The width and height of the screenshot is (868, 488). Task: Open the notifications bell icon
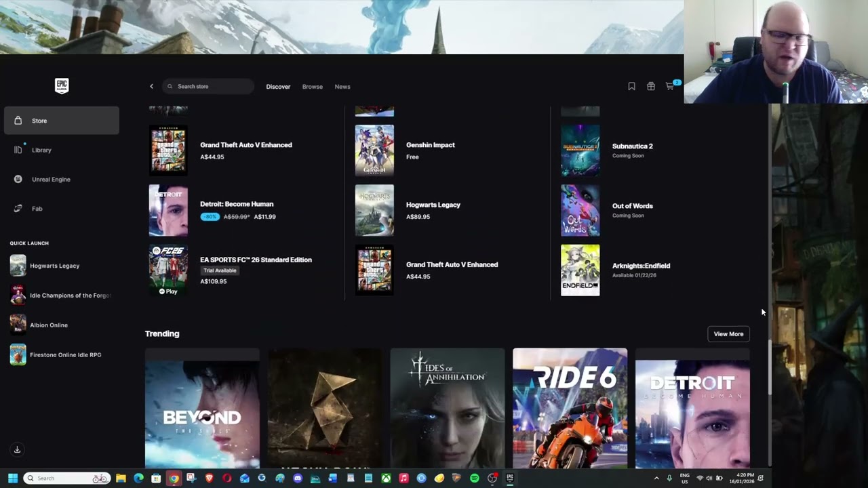click(761, 478)
